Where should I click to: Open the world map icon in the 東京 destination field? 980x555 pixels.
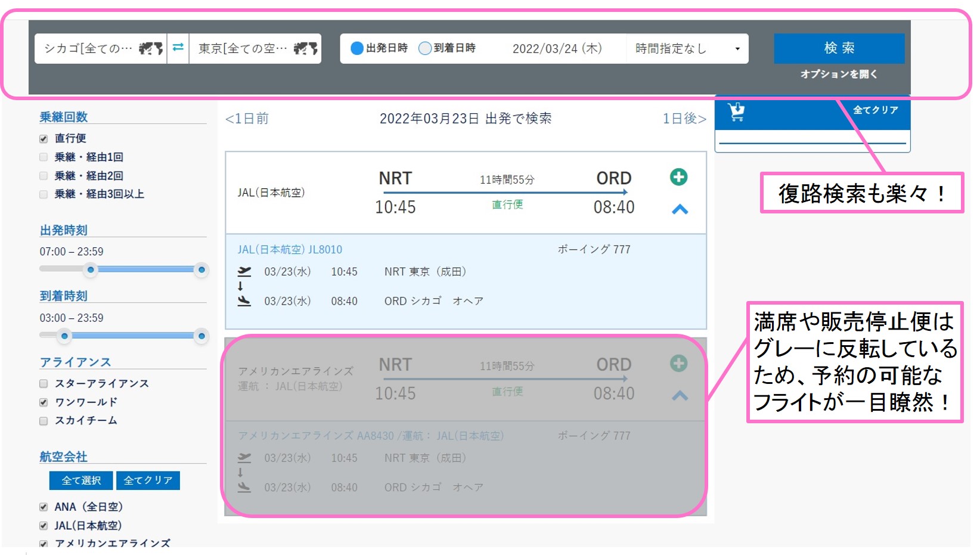click(x=305, y=48)
